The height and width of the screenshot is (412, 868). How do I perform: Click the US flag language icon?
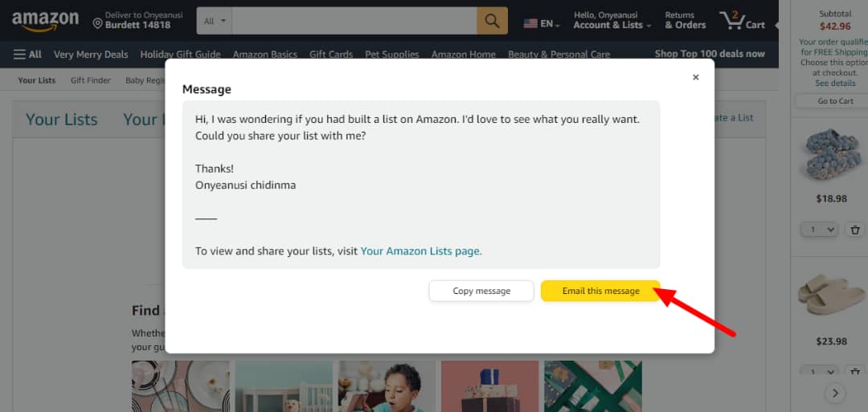530,24
